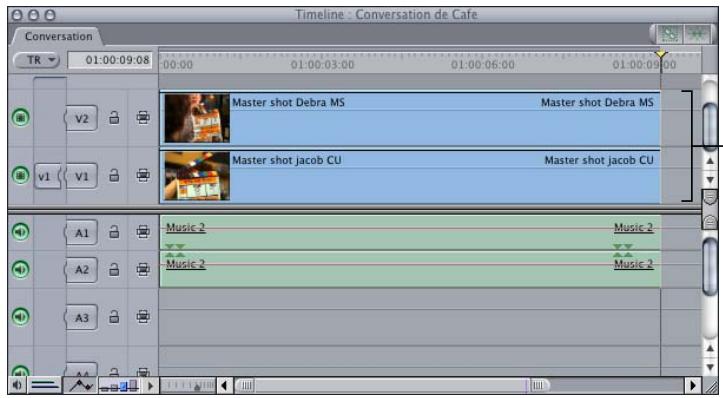Viewport: 723px width, 398px height.
Task: Switch to the Conversation sequence tab
Action: coord(58,36)
